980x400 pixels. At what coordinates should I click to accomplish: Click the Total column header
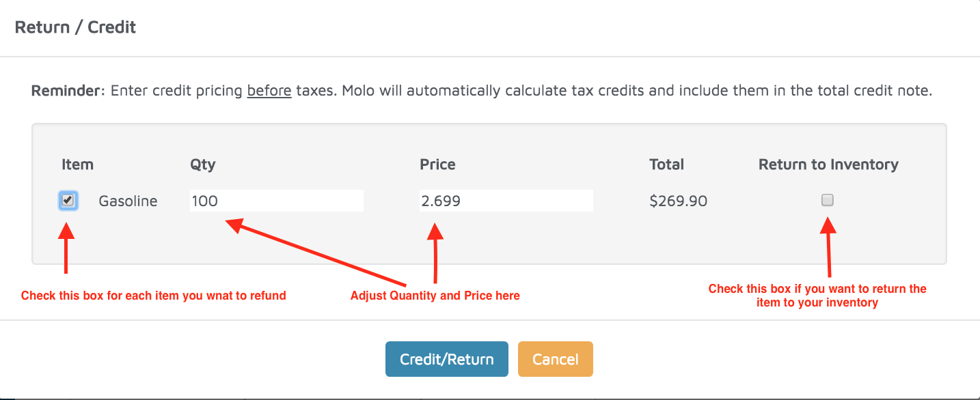tap(665, 164)
